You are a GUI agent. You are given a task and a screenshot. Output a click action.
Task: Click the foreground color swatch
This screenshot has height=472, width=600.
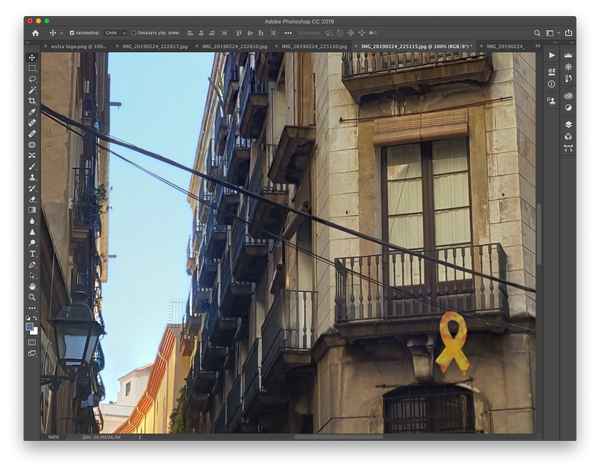(30, 325)
